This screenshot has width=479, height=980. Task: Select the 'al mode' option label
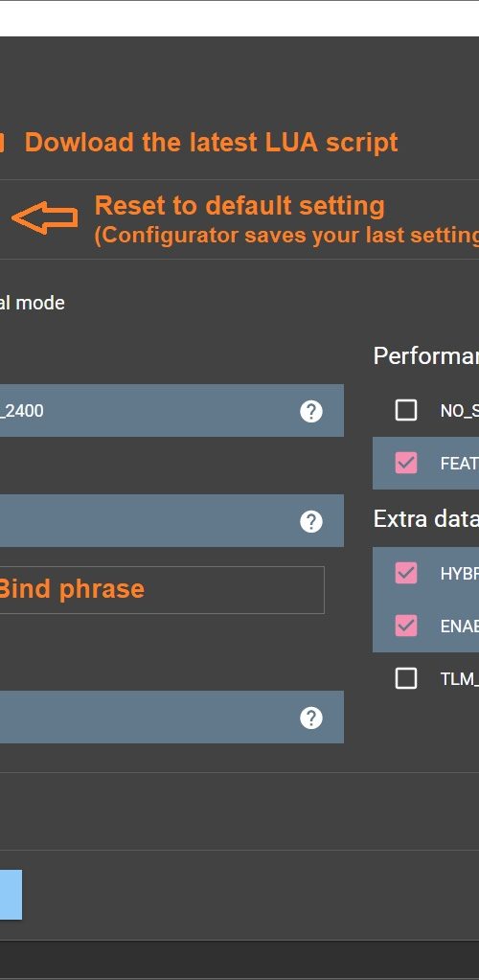point(32,303)
